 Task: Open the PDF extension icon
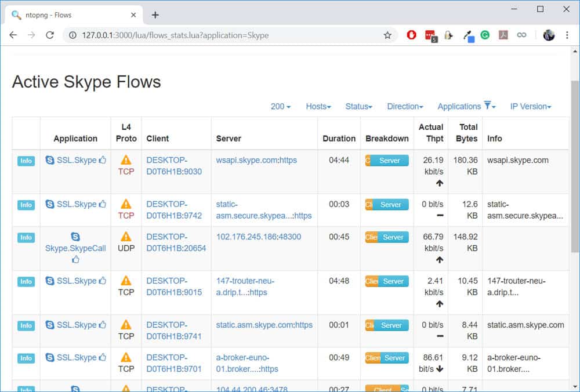coord(503,35)
